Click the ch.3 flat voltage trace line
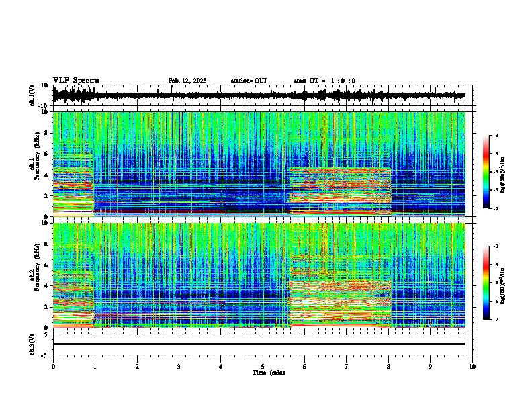Screen dimensions: 532x411 (x=259, y=344)
